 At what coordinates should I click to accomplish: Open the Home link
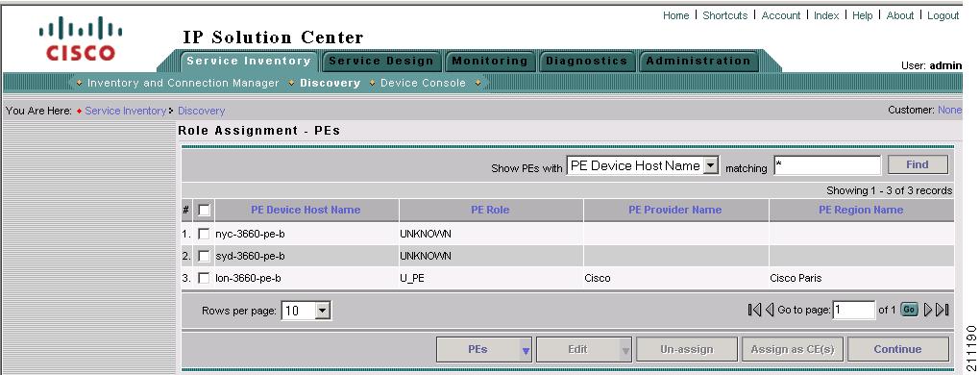click(x=675, y=15)
